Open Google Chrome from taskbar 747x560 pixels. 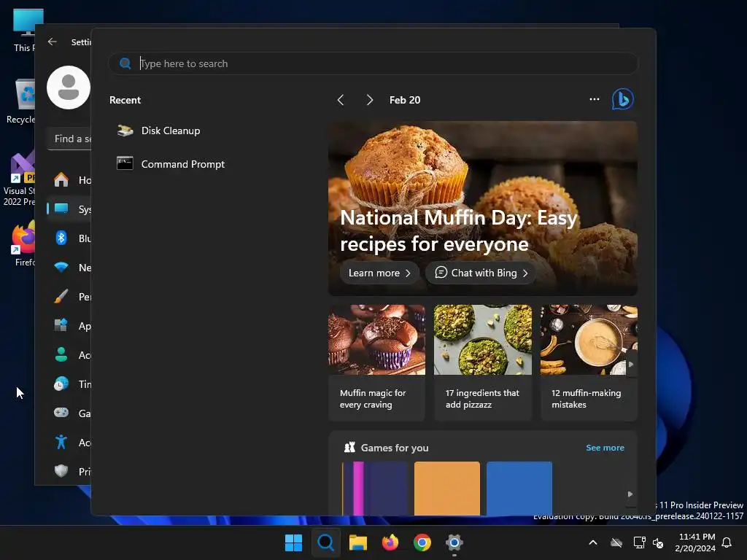click(422, 542)
